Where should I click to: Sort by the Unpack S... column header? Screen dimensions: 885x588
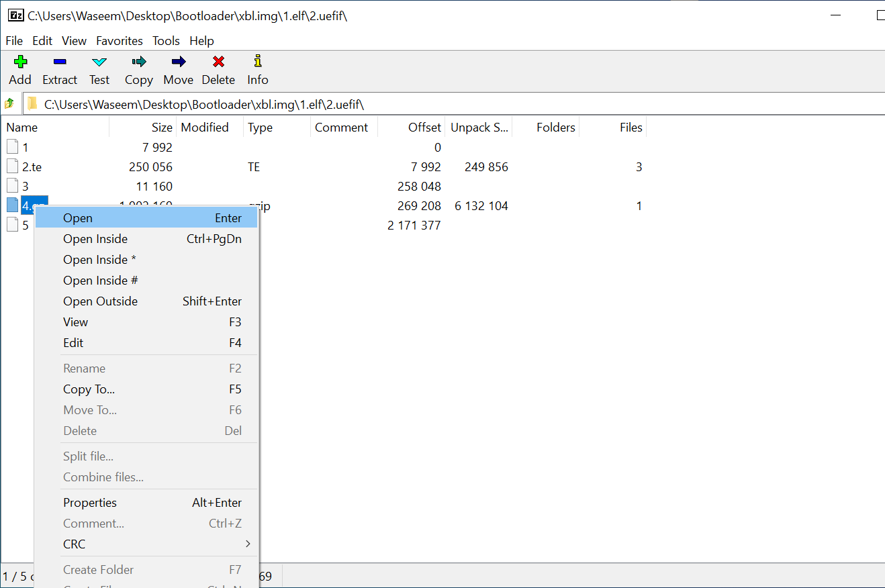[478, 127]
